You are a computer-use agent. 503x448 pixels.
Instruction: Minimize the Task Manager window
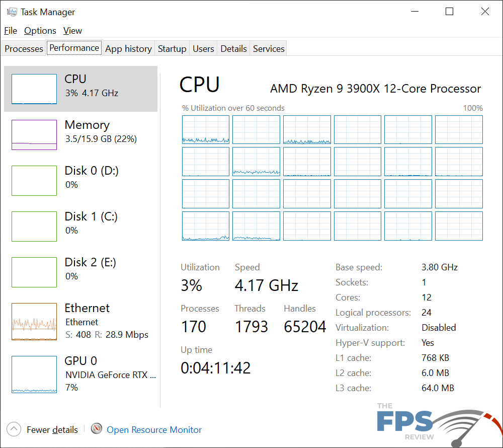(x=415, y=12)
